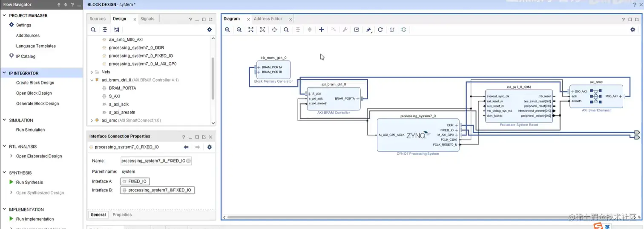The height and width of the screenshot is (229, 644).
Task: Close the Address Editor tab
Action: (290, 19)
